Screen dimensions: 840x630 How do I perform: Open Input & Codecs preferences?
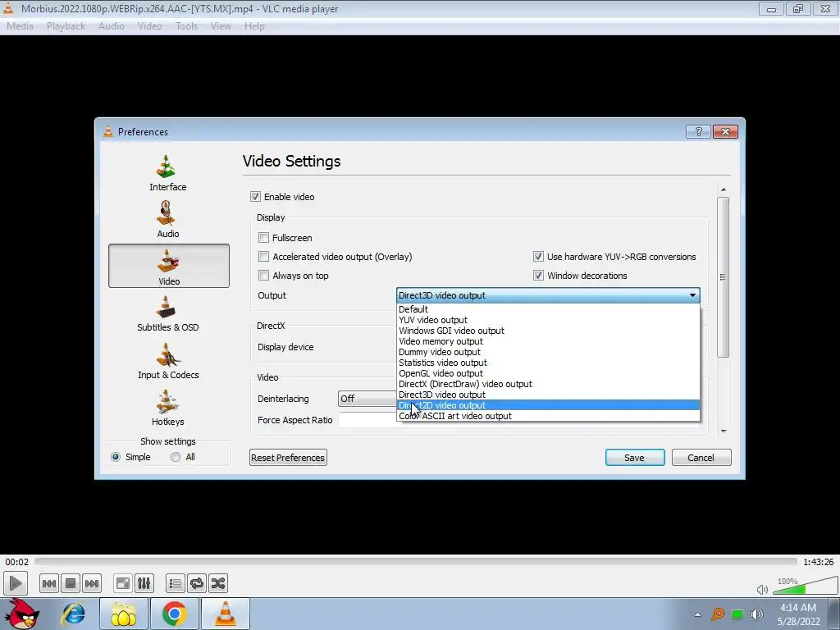pos(168,360)
